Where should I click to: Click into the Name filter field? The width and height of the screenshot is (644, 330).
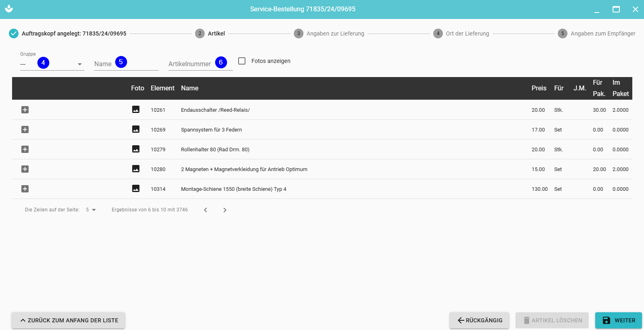(x=104, y=64)
